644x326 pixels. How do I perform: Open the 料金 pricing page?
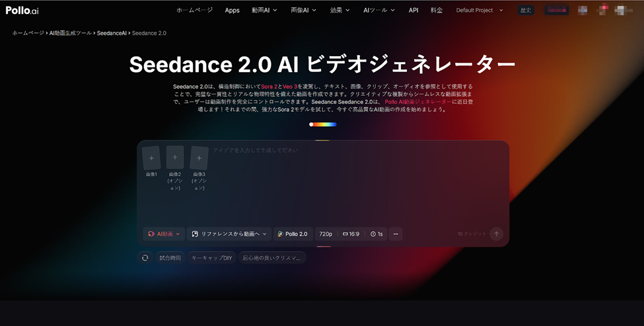pyautogui.click(x=437, y=11)
